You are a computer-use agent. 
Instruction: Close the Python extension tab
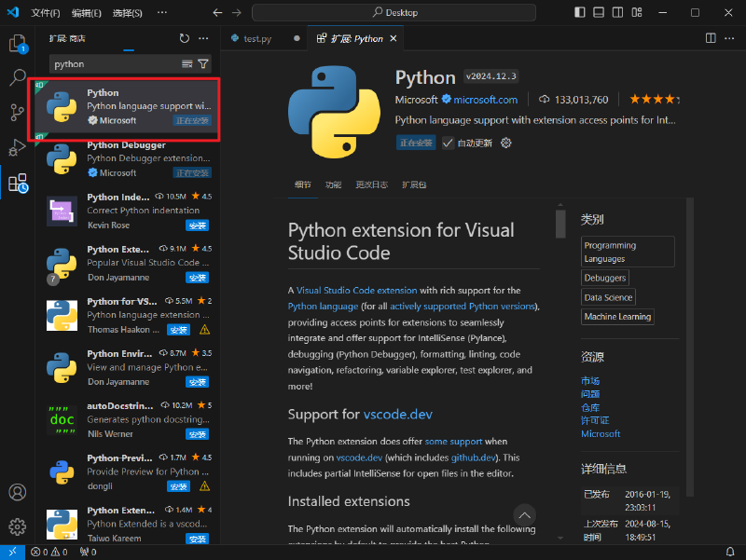point(394,38)
